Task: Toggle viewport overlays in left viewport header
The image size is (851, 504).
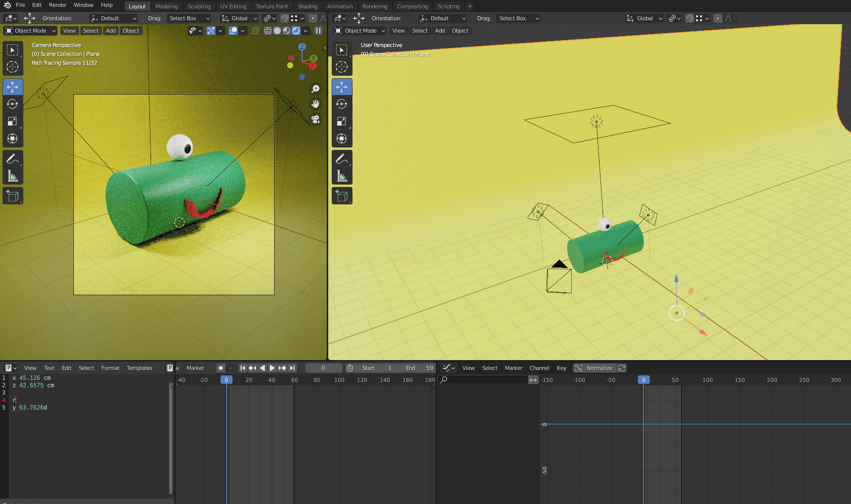Action: (x=233, y=31)
